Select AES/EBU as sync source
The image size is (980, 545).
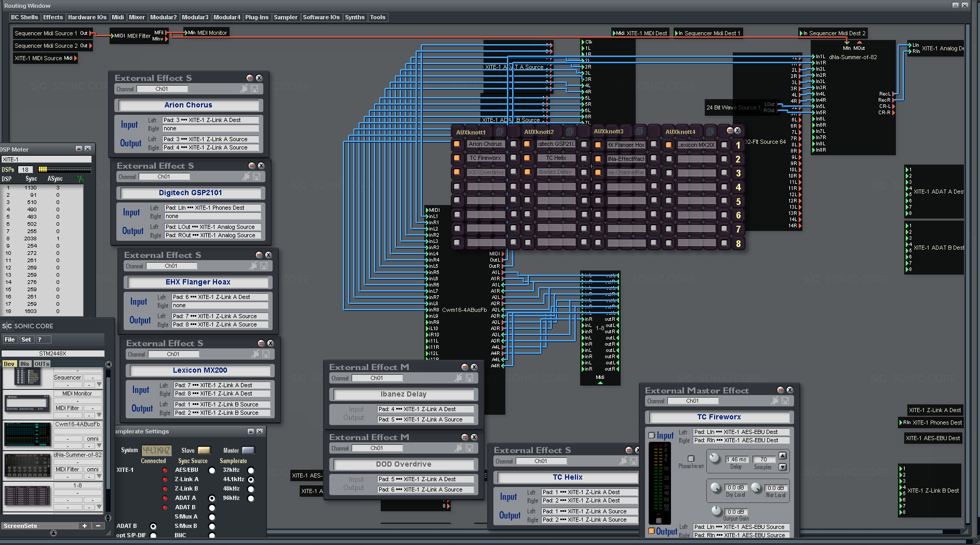tap(212, 470)
